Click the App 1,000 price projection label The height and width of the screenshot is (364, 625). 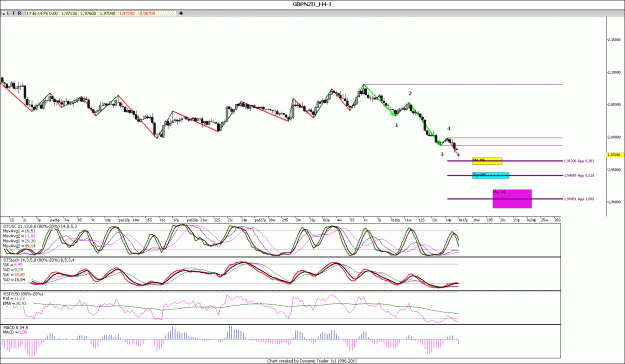(x=579, y=199)
